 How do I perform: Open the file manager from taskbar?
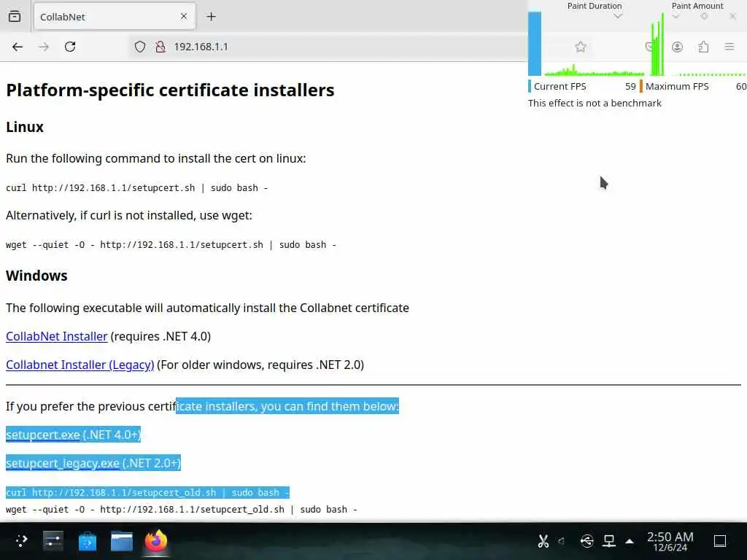tap(122, 541)
